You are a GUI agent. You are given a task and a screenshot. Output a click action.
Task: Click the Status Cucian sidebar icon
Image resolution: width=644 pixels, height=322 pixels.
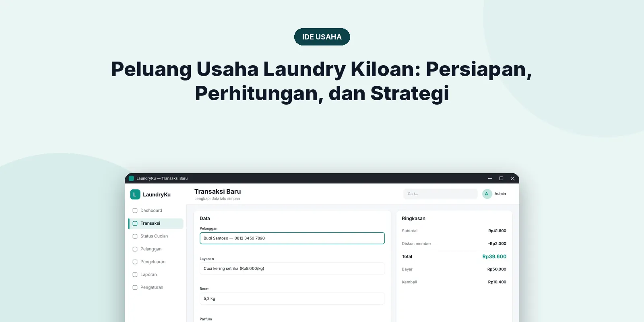pos(135,236)
